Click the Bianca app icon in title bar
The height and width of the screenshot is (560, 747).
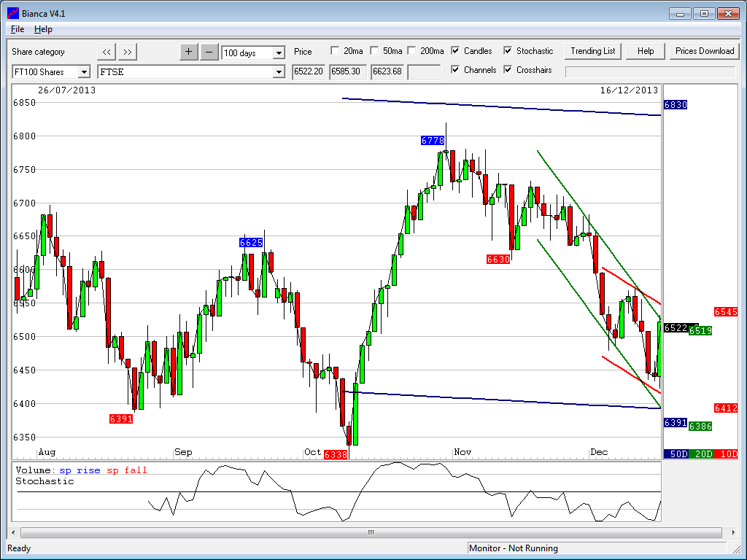(12, 13)
